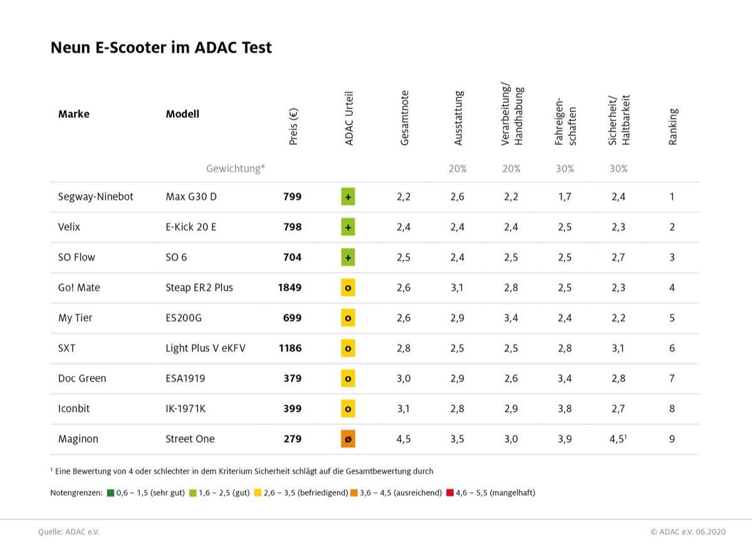Screen dimensions: 752x560
Task: Click the 'Steap ER2 Plus' model name
Action: coord(199,288)
